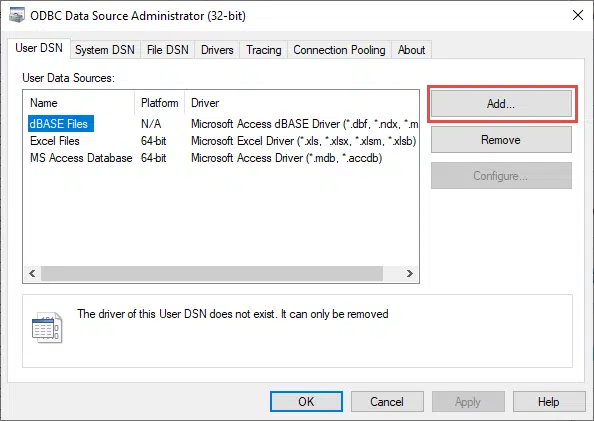
Task: Show the About tab
Action: point(411,50)
